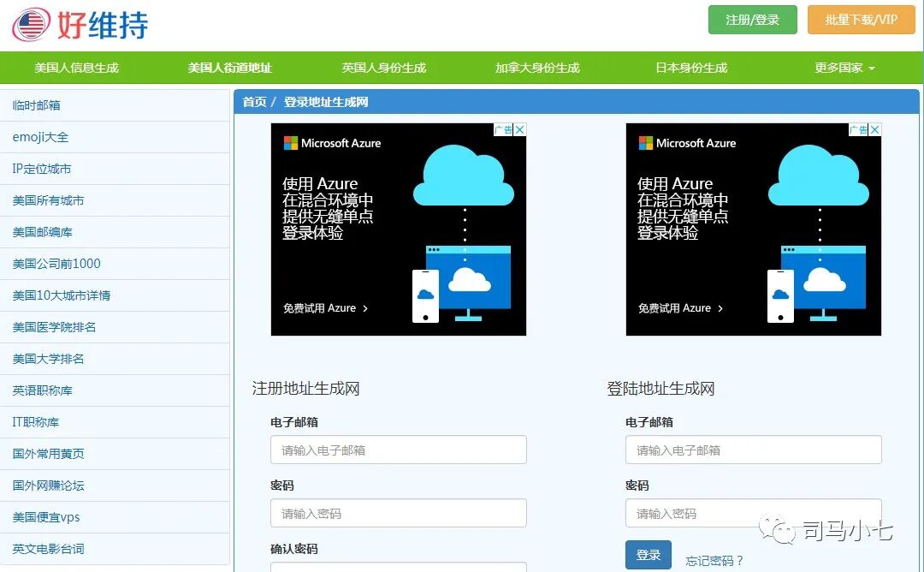Open emoji大全 in the sidebar
Viewport: 924px width, 572px height.
coord(115,137)
